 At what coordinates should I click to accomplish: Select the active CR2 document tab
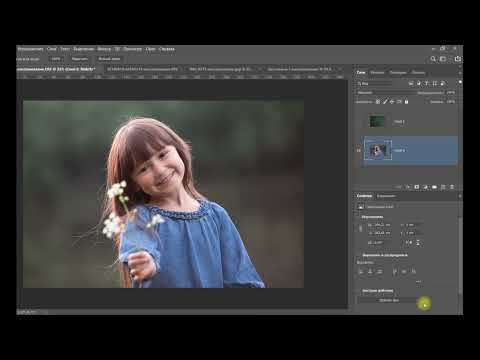pos(56,69)
